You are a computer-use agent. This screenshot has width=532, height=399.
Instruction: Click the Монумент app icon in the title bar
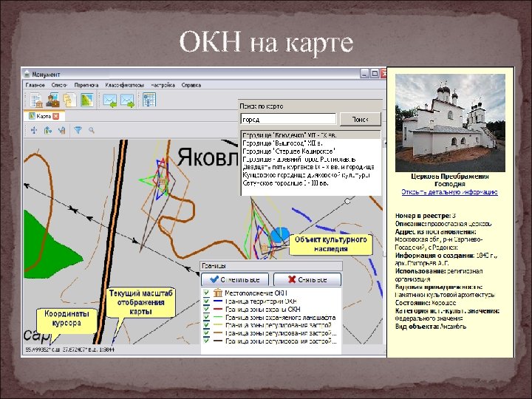[x=27, y=74]
